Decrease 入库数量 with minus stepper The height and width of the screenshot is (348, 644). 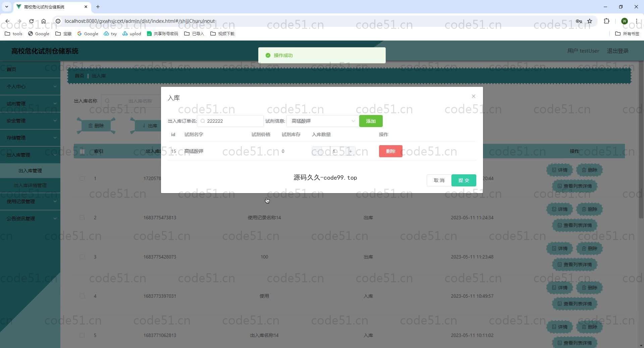[x=316, y=151]
